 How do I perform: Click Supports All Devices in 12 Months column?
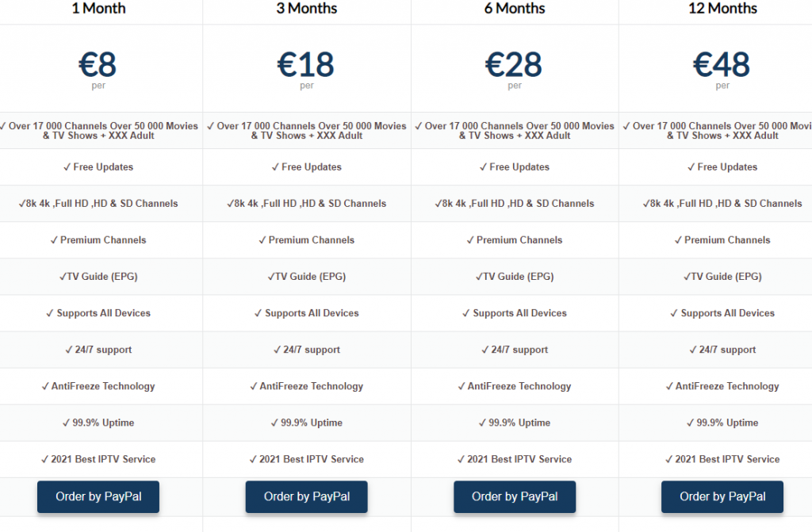pyautogui.click(x=722, y=313)
